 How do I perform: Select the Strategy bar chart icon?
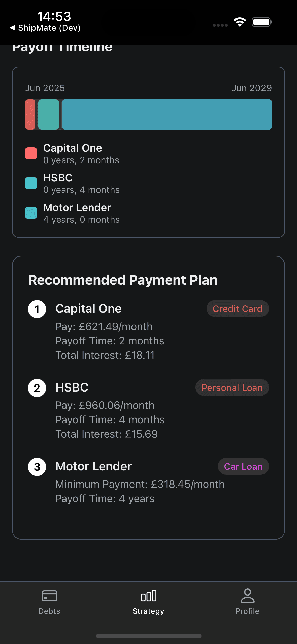(149, 596)
